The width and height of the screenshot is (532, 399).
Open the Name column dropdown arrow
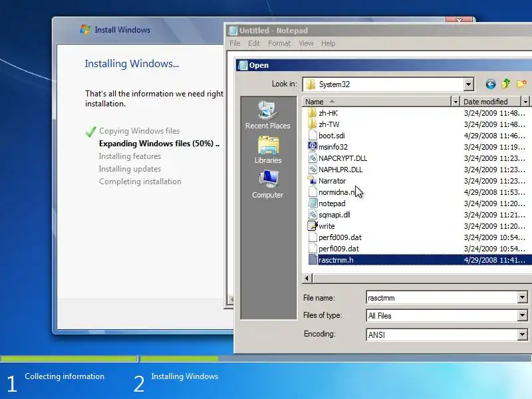[456, 102]
